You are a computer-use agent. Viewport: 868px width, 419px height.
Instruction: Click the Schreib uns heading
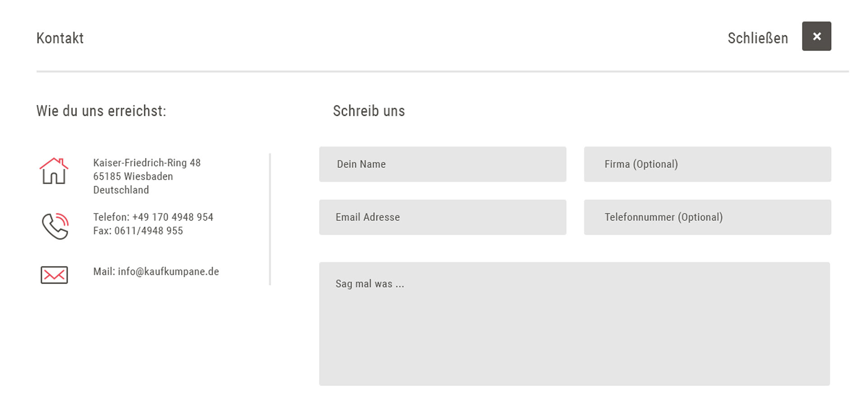[369, 111]
